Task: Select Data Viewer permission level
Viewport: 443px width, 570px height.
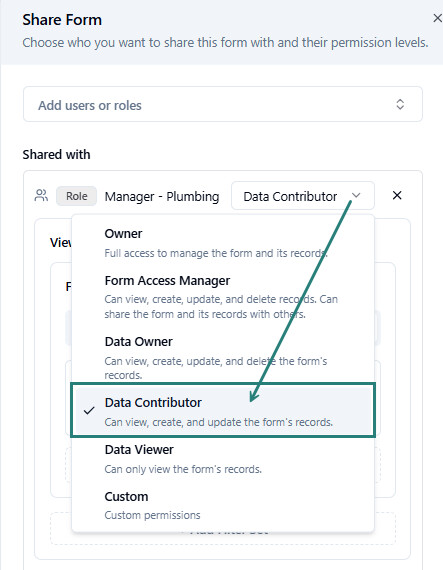Action: [x=223, y=459]
